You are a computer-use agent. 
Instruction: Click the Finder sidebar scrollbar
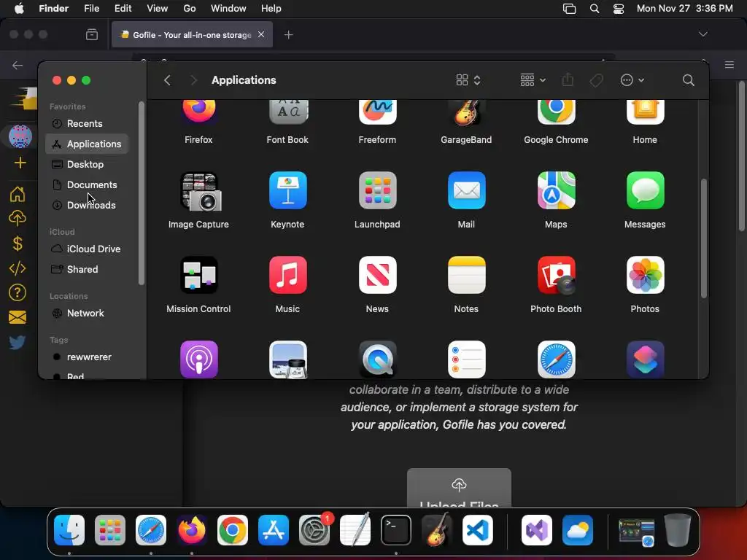[x=141, y=193]
